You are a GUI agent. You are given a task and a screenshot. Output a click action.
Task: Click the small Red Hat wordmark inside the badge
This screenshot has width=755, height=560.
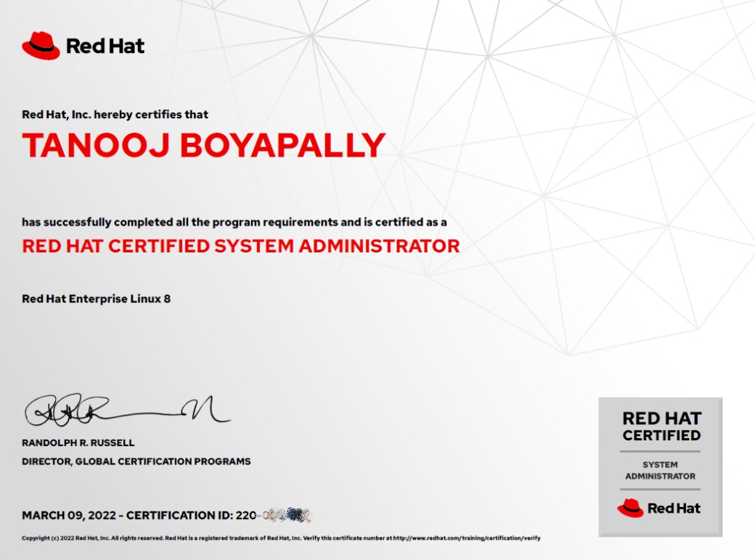click(x=674, y=508)
